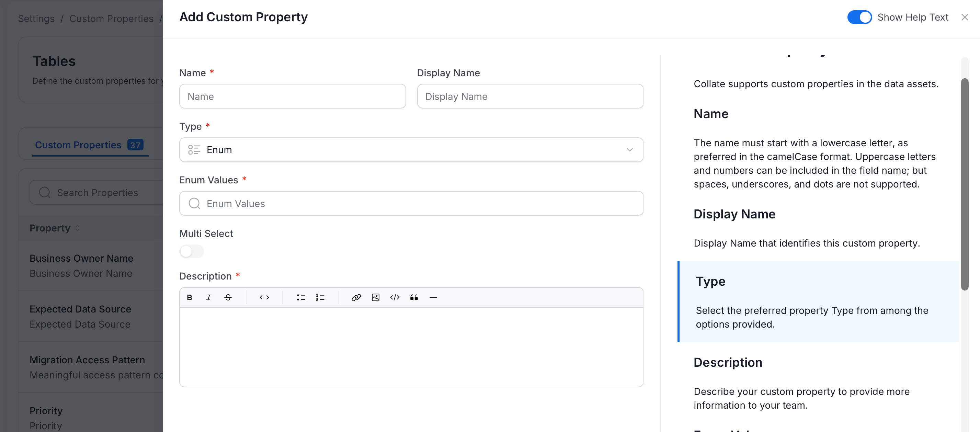Toggle bold formatting in description editor

pyautogui.click(x=190, y=297)
